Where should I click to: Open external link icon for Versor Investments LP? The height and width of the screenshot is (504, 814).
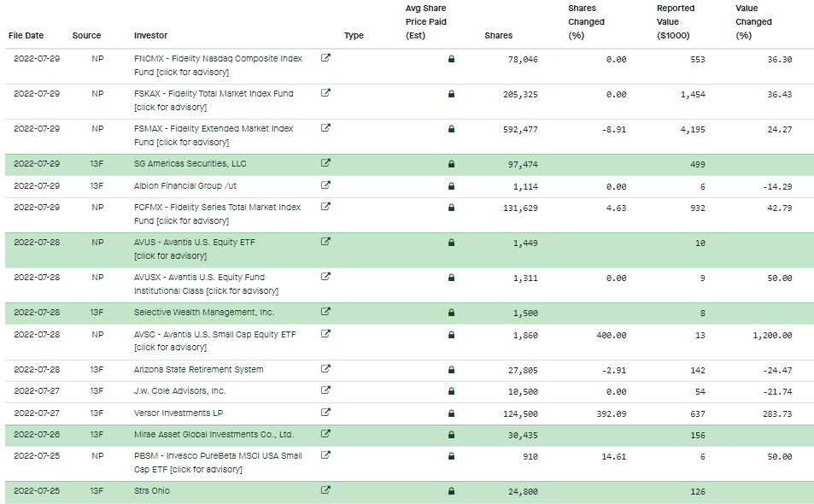coord(325,412)
